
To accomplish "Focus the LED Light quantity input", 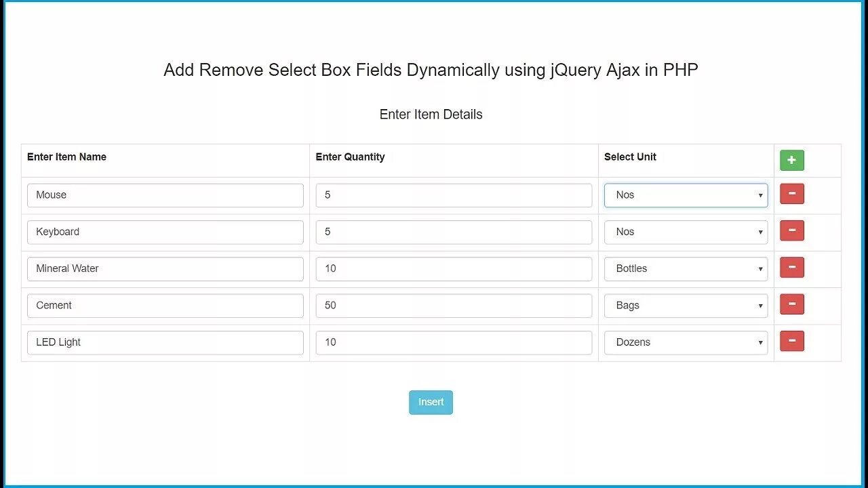I will [454, 342].
